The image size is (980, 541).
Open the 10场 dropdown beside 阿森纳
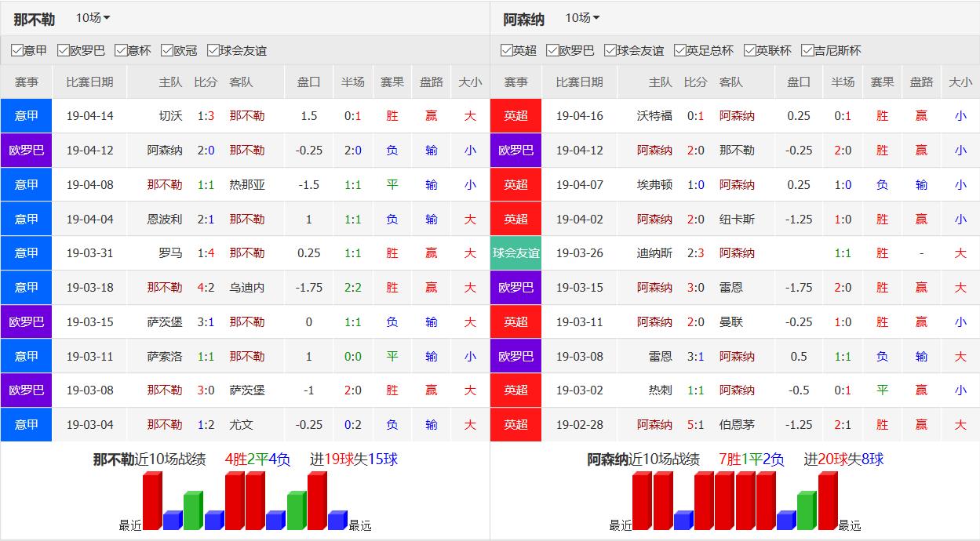[x=582, y=18]
